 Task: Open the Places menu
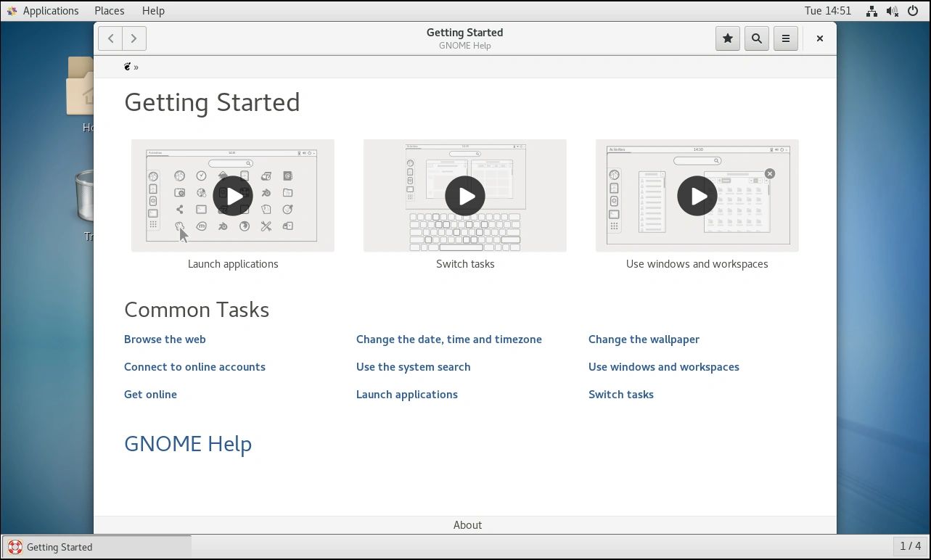(109, 11)
